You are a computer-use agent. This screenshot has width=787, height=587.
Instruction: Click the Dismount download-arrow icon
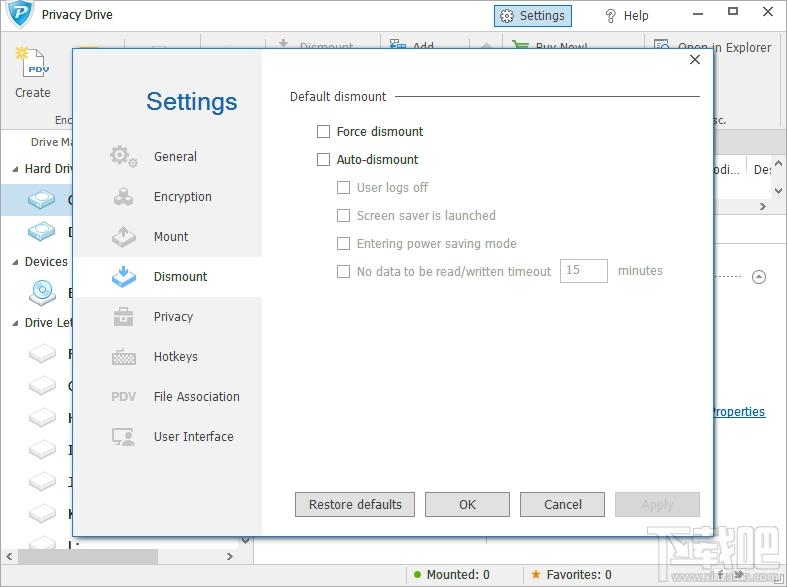click(x=123, y=276)
